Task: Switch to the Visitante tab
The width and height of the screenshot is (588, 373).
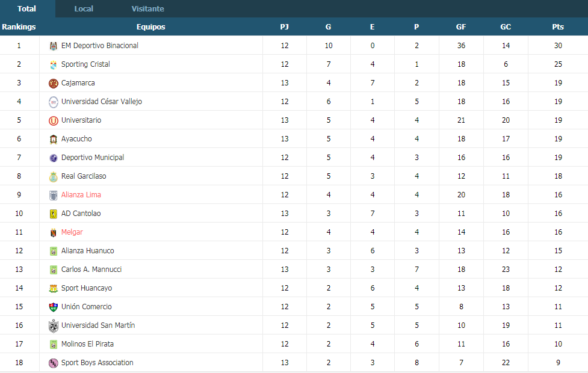Action: [147, 8]
